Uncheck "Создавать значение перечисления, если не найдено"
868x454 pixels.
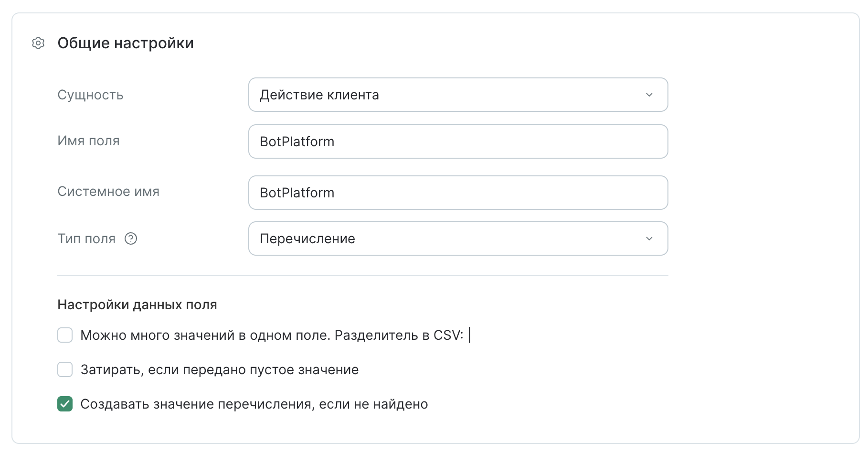64,404
